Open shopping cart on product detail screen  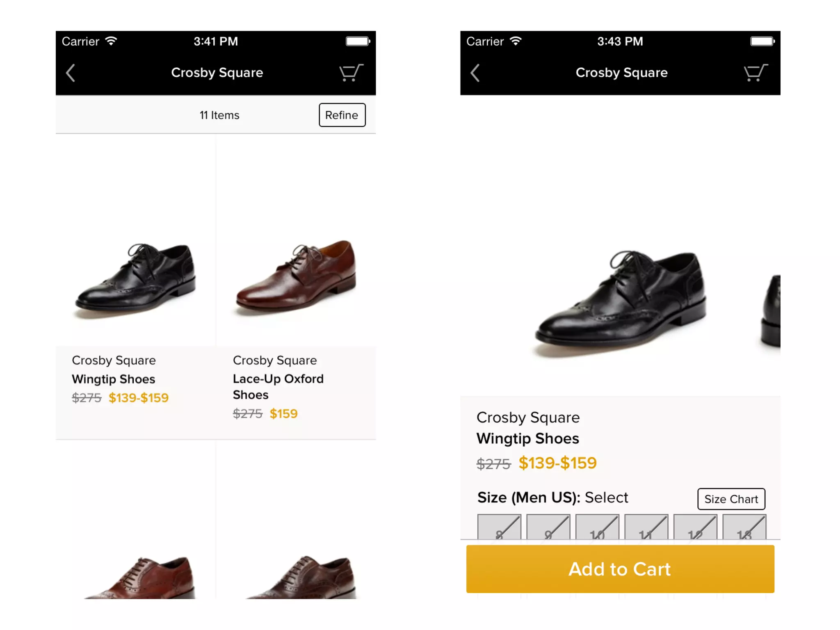click(755, 73)
